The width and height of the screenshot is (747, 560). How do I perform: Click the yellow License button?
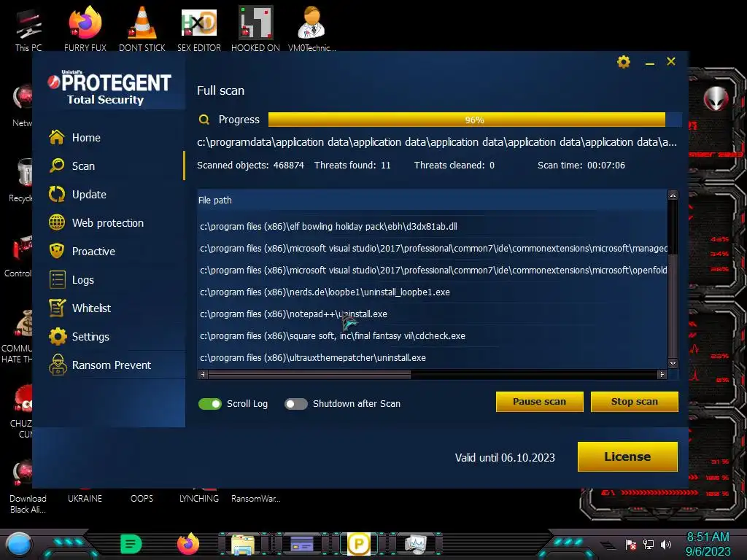[x=627, y=456]
